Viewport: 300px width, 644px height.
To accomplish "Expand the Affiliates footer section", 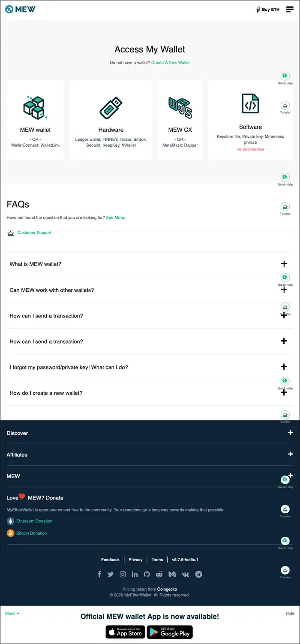I will (150, 454).
